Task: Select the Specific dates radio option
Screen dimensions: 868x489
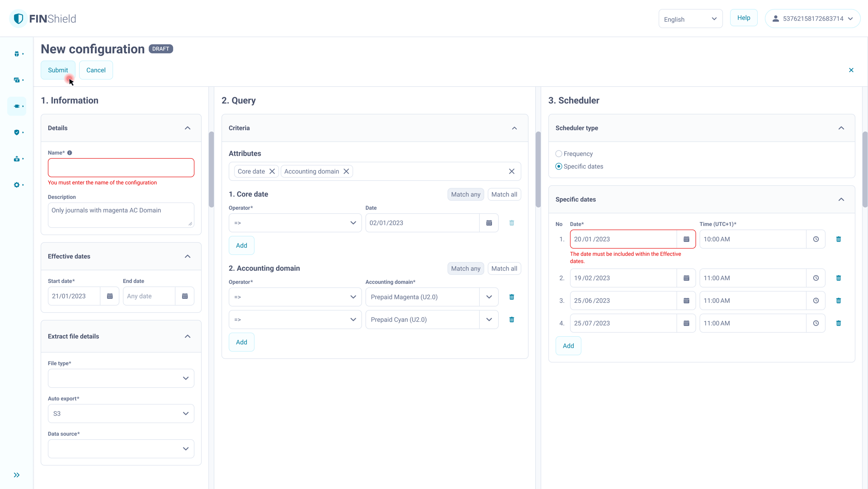Action: click(x=559, y=166)
